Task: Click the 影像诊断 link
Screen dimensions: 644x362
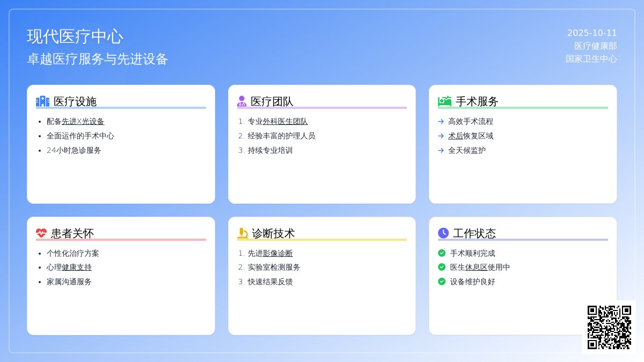Action: (x=277, y=253)
